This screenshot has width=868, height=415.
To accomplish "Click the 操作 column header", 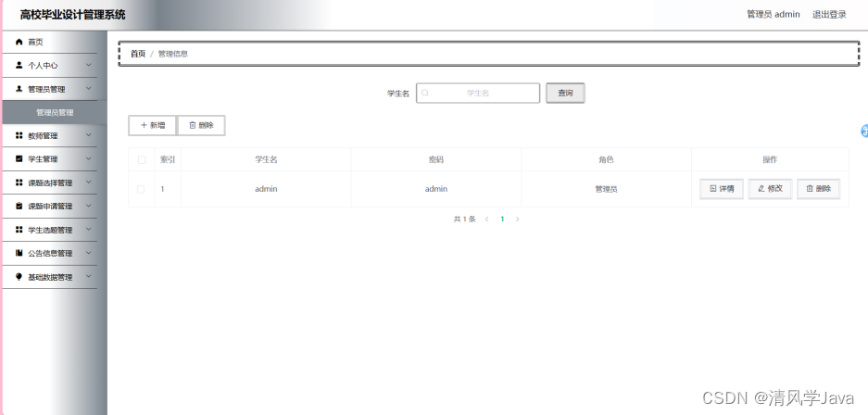I will click(x=770, y=159).
